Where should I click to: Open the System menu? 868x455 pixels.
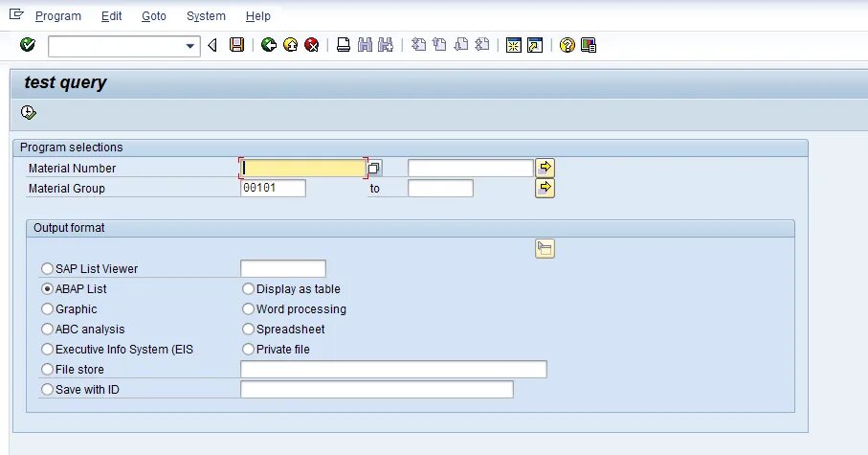206,16
